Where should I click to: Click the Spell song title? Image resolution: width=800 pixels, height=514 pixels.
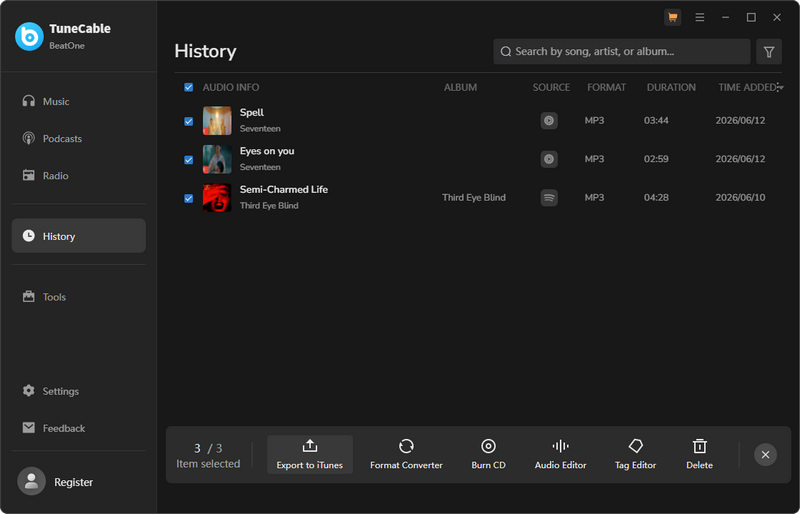tap(252, 112)
